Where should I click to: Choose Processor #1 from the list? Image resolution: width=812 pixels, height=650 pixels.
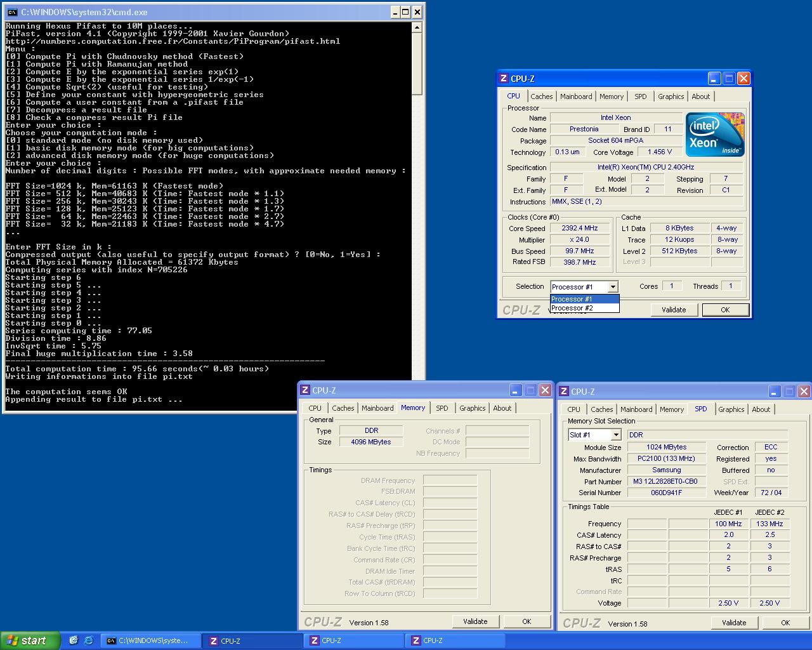pos(584,299)
